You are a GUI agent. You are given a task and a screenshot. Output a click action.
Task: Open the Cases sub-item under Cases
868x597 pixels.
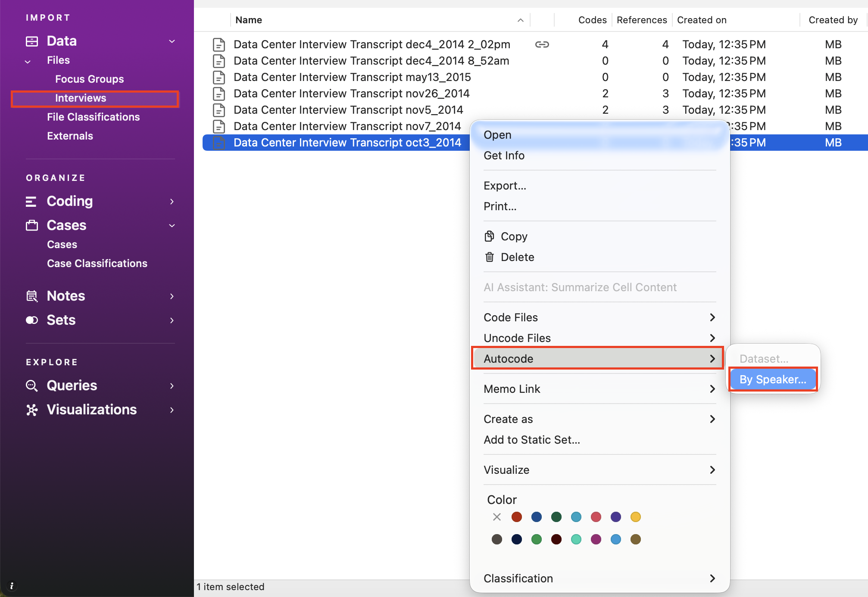(62, 245)
